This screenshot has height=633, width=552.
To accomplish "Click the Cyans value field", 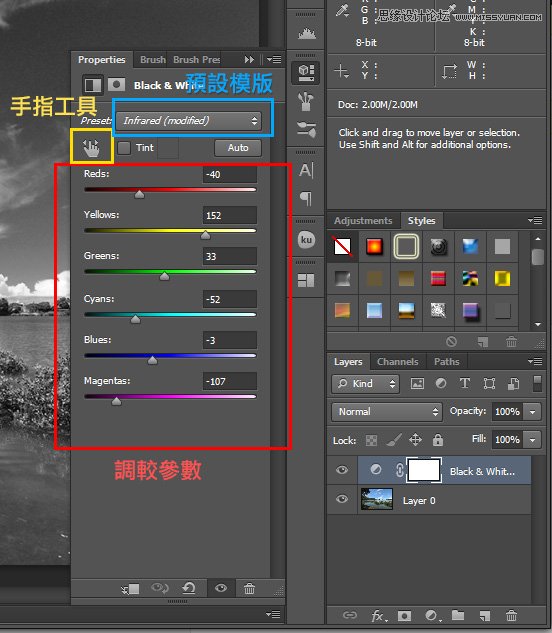I will [x=229, y=299].
